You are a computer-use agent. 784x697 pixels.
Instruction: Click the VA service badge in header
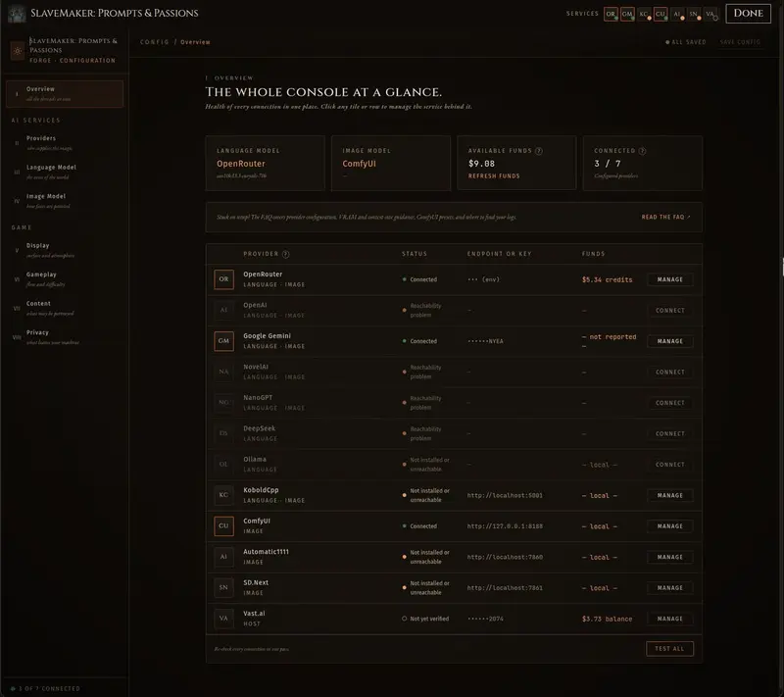click(x=710, y=14)
